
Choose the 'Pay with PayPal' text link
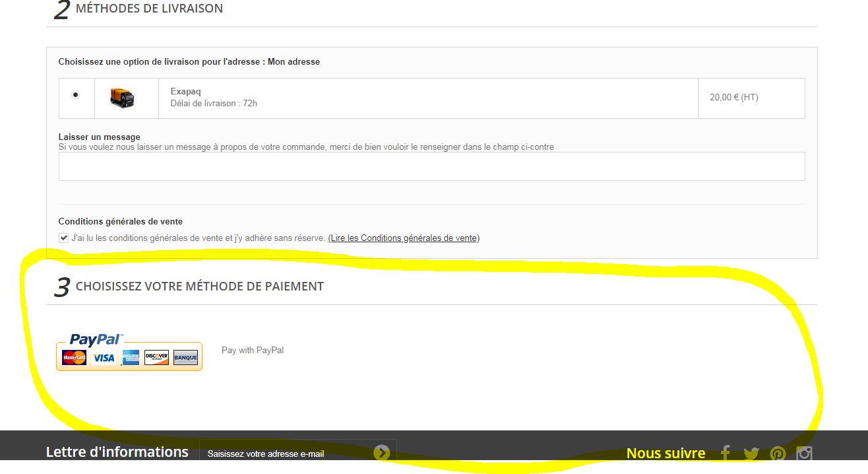pos(253,350)
